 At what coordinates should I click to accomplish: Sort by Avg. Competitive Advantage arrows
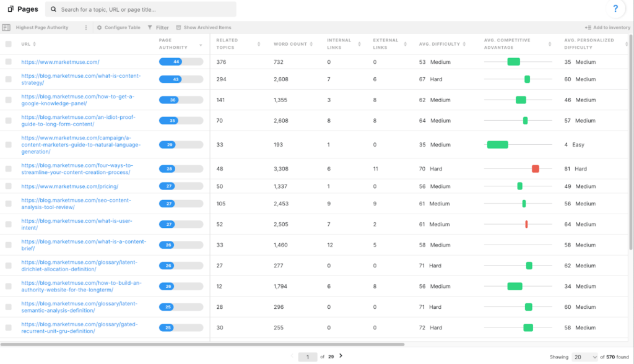(x=550, y=44)
